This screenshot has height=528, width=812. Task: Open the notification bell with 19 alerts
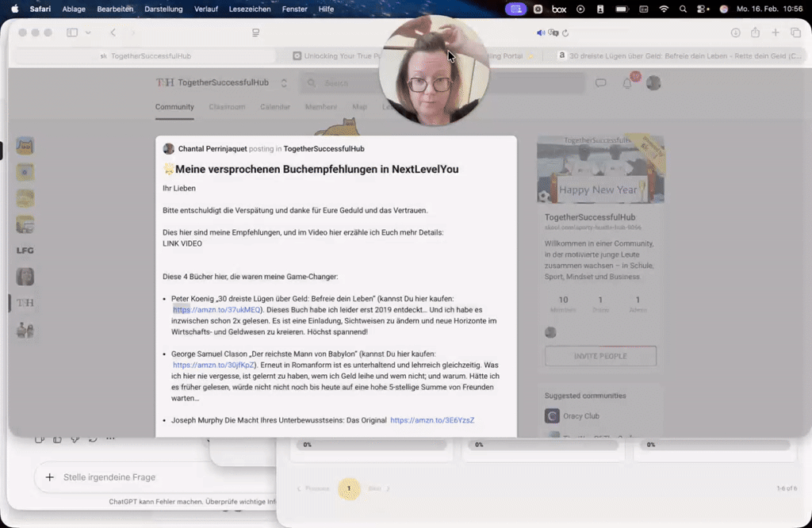pyautogui.click(x=626, y=82)
